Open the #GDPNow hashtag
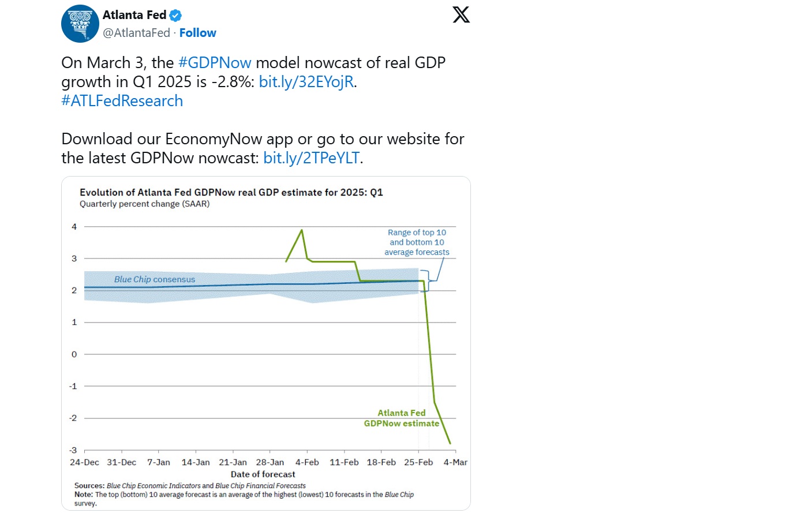Screen dimensions: 812x513 (215, 62)
